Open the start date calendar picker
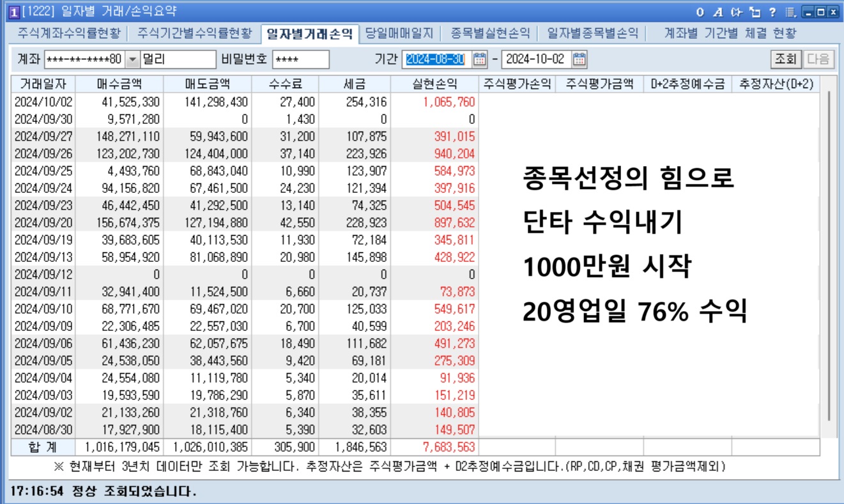Image resolution: width=844 pixels, height=504 pixels. click(x=480, y=60)
